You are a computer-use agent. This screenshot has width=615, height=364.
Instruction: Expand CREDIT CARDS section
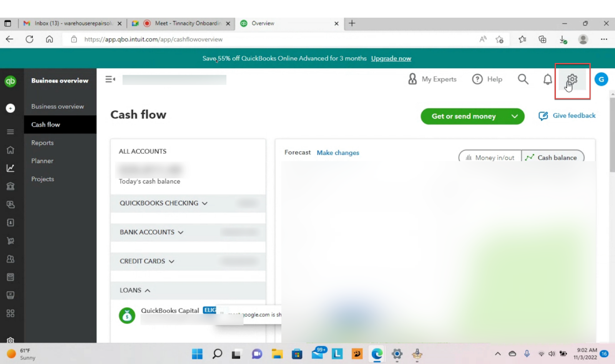188,261
